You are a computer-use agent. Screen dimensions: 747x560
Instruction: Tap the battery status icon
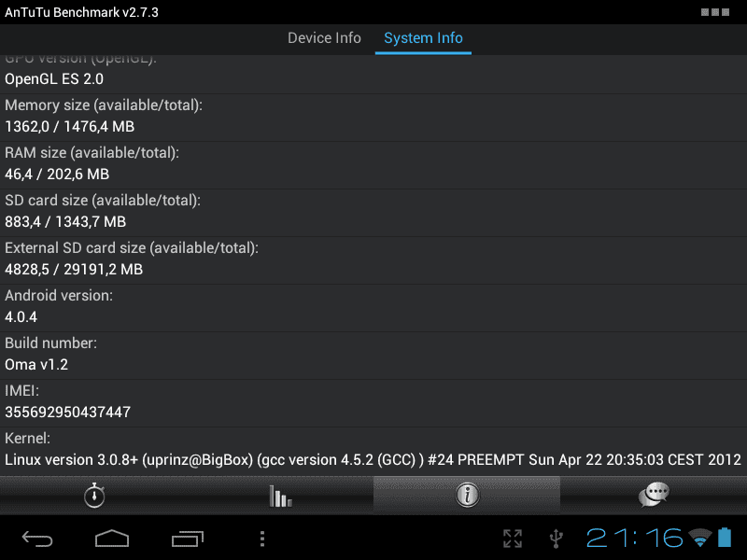coord(725,538)
